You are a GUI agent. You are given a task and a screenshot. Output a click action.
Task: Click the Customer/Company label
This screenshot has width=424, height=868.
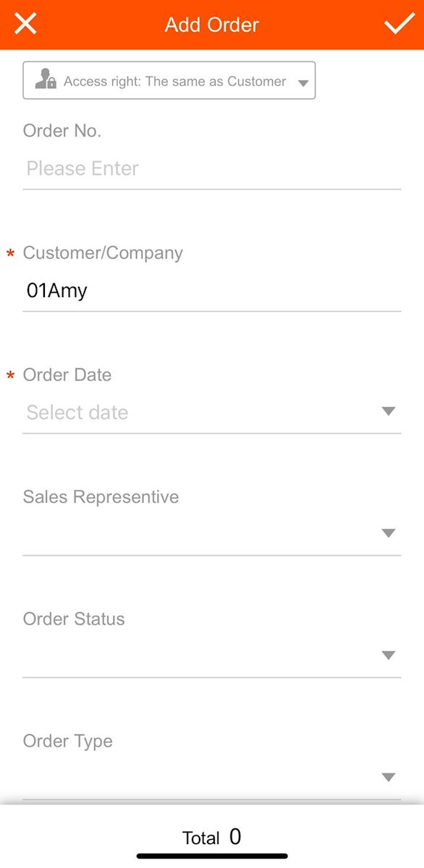[103, 253]
